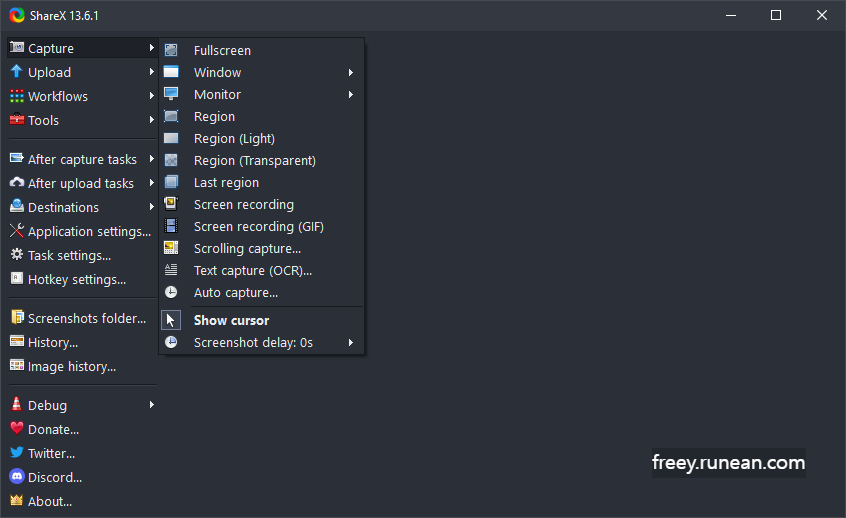Select Fullscreen from the Capture menu
Image resolution: width=846 pixels, height=518 pixels.
(262, 50)
